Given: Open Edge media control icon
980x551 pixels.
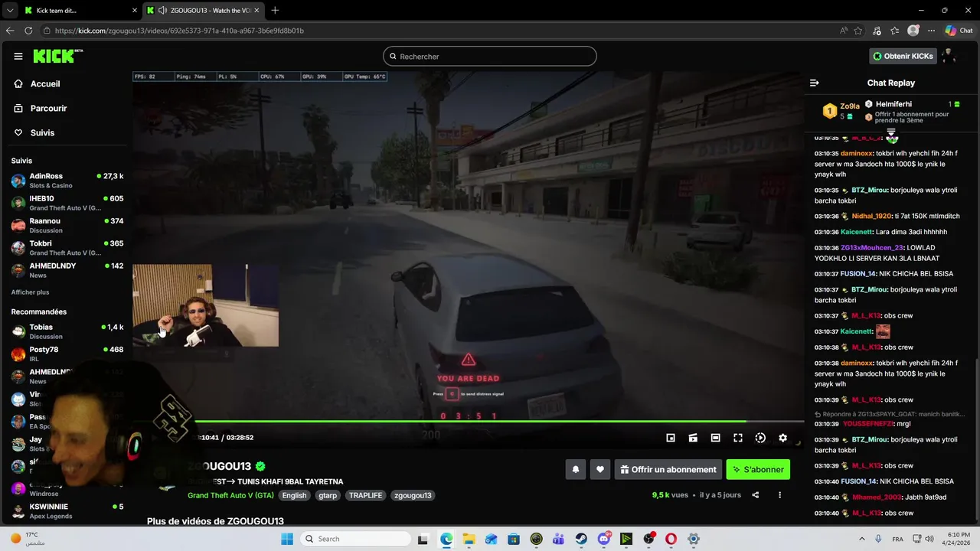Looking at the screenshot, I should [877, 31].
